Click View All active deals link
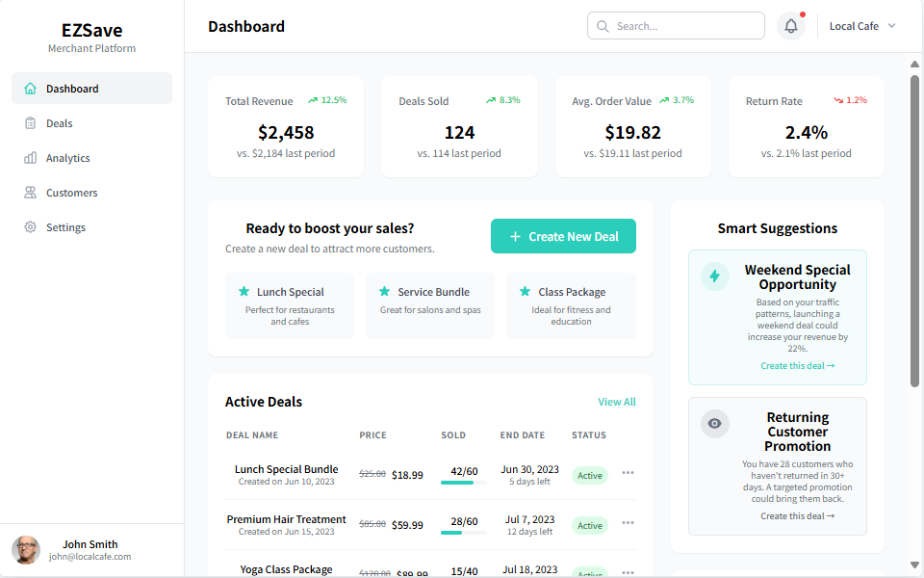Viewport: 924px width, 578px height. point(616,402)
